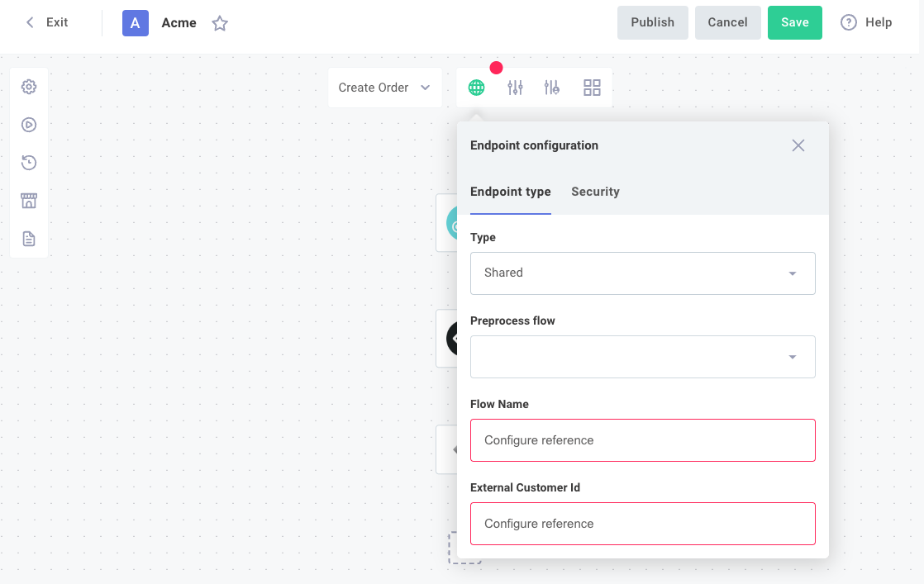The width and height of the screenshot is (924, 584).
Task: Open version history from the sidebar clock icon
Action: tap(28, 162)
